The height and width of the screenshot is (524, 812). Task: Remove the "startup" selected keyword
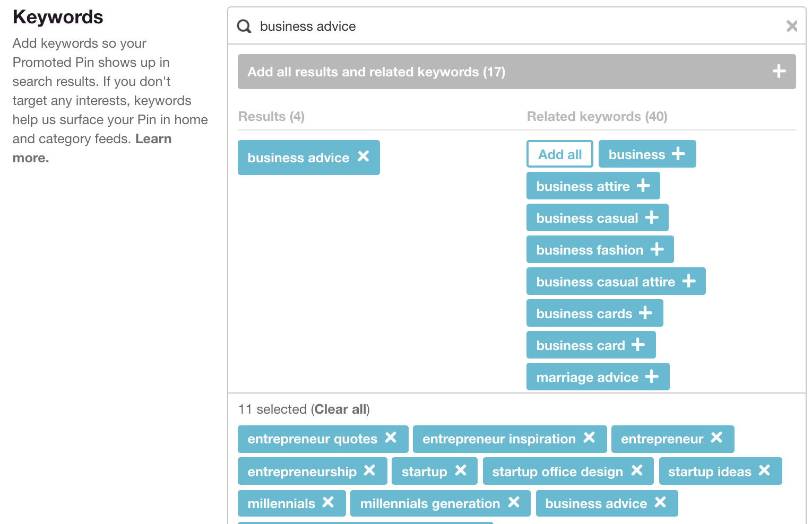(x=460, y=471)
